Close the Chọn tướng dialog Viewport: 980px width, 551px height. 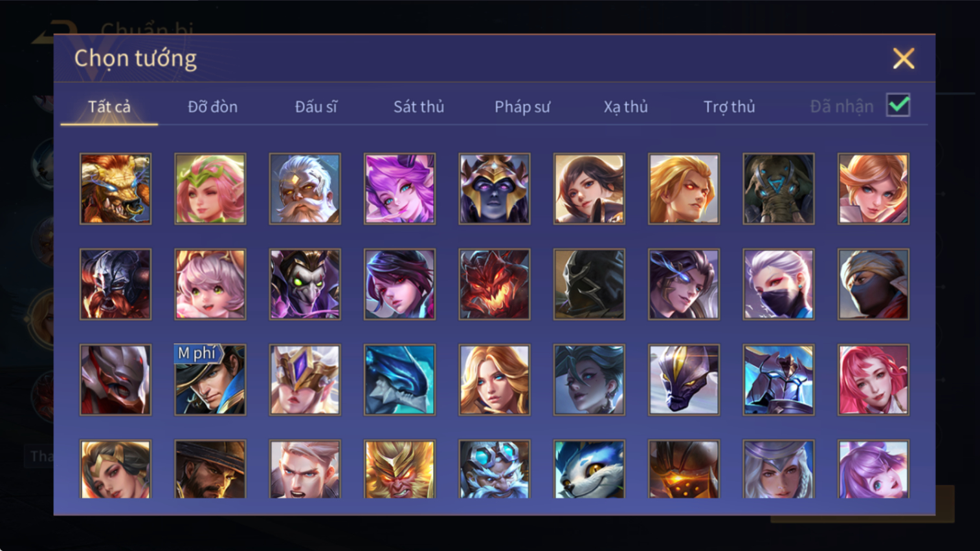[904, 58]
